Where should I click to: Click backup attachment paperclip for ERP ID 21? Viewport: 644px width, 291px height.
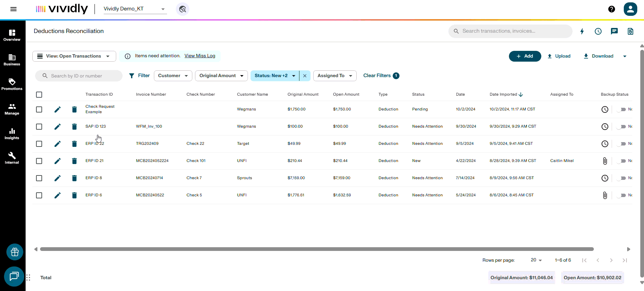(605, 161)
